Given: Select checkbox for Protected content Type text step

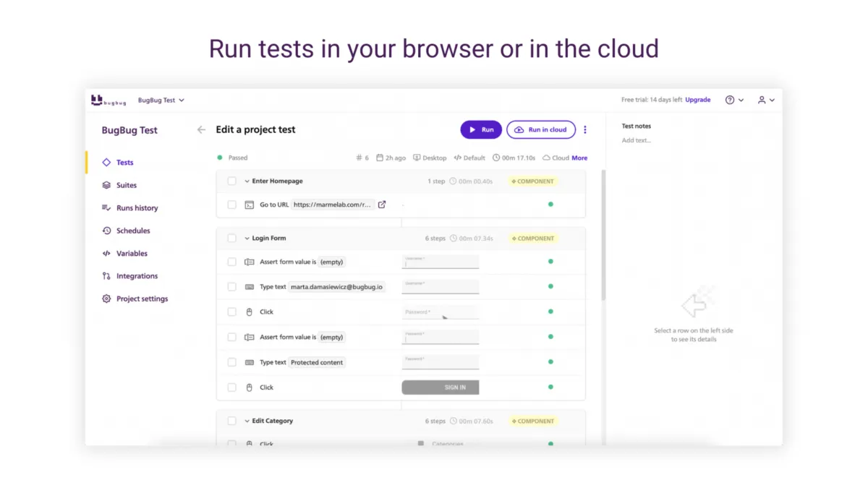Looking at the screenshot, I should click(231, 362).
